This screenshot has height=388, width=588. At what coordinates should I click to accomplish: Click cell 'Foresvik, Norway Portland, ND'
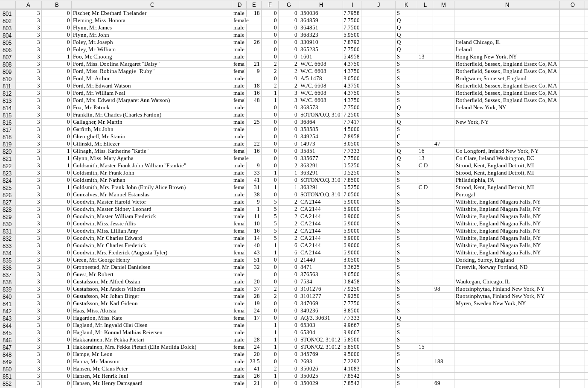tap(507, 267)
